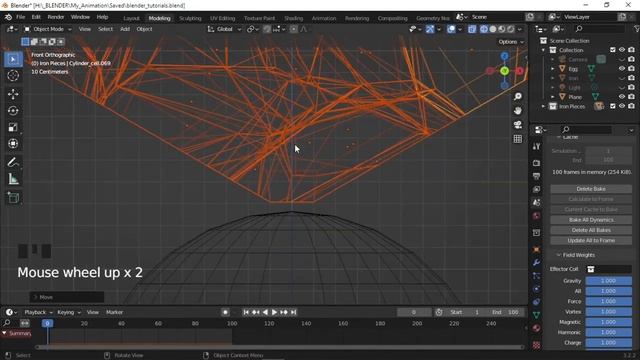Click the viewport gizmo Z axis

(504, 56)
